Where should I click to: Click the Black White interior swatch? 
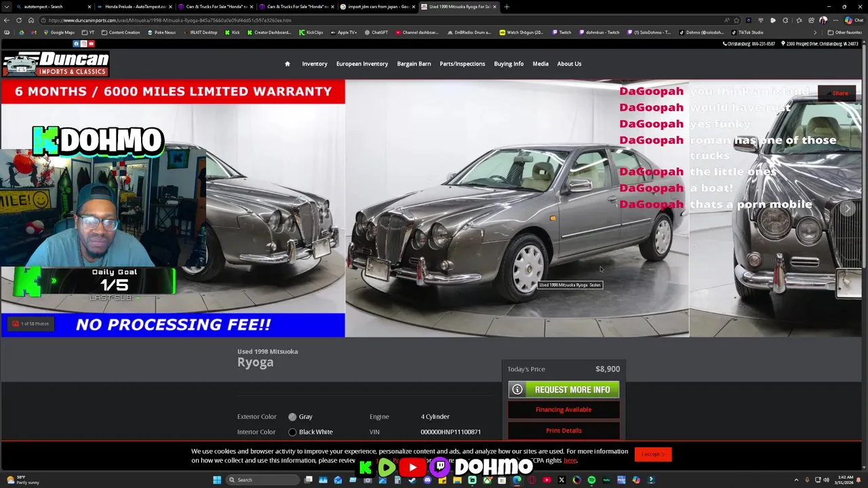[292, 432]
